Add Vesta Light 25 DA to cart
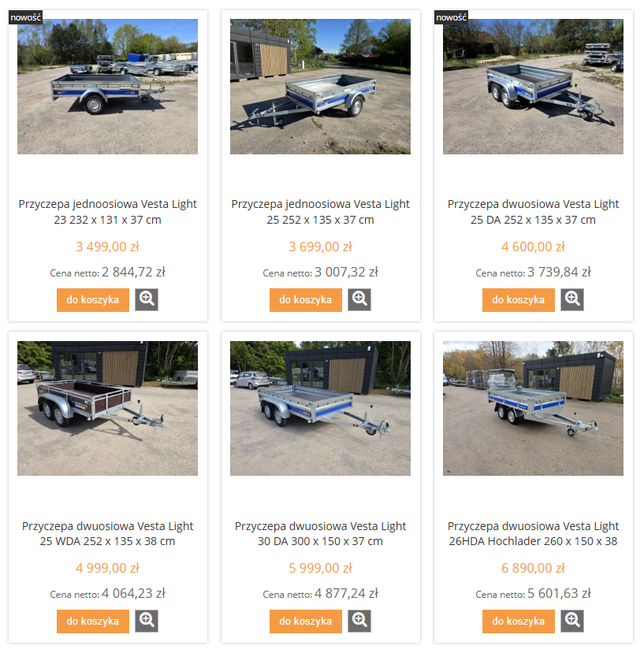This screenshot has width=644, height=653. 519,300
